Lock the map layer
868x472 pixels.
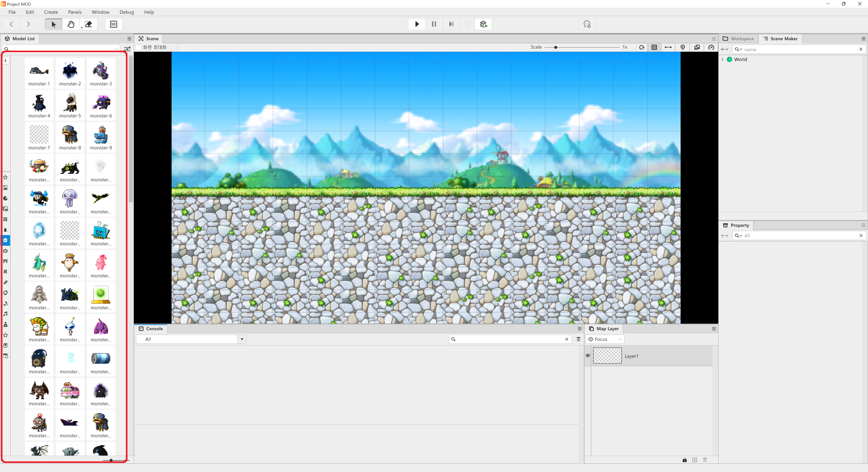(x=684, y=460)
